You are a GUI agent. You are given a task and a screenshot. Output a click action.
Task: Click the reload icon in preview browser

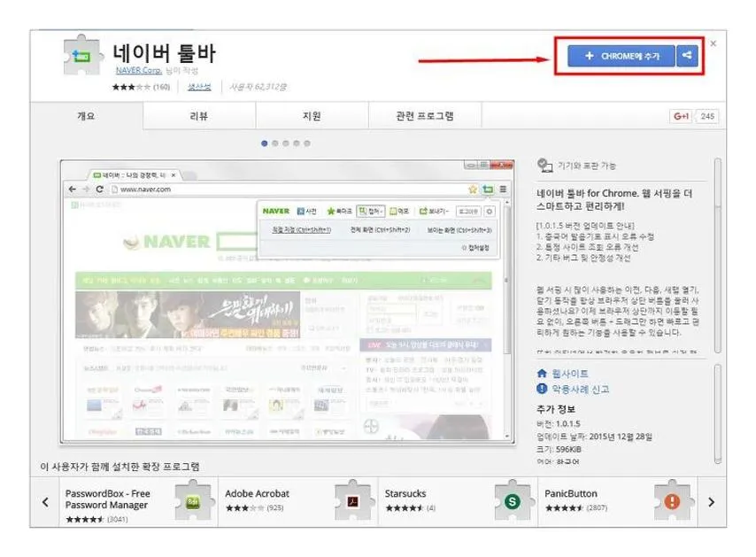(x=99, y=189)
